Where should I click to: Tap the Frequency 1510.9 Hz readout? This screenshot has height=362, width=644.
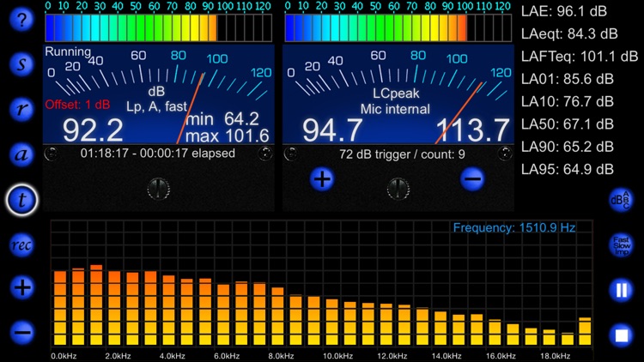(513, 229)
